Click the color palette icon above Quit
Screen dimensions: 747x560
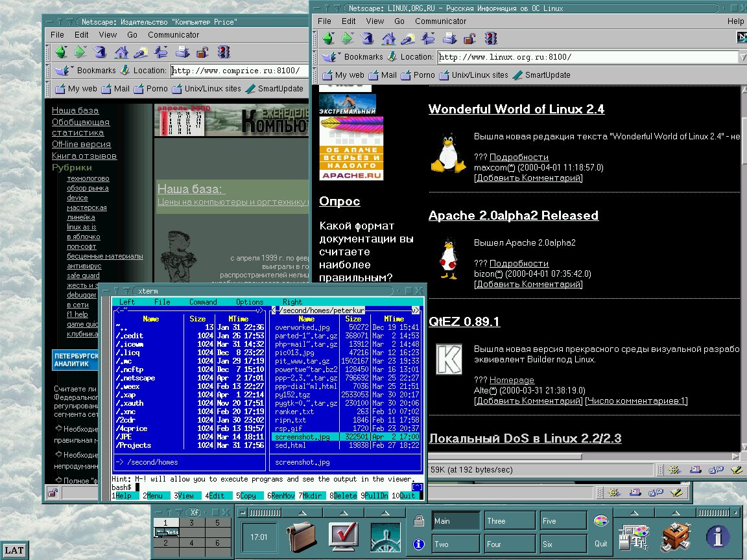tap(600, 521)
